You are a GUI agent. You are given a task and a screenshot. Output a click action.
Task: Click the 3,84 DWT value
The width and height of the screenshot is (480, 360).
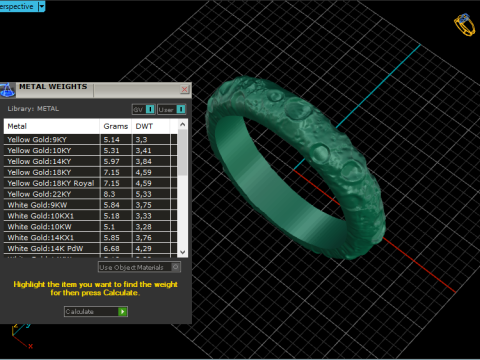143,161
